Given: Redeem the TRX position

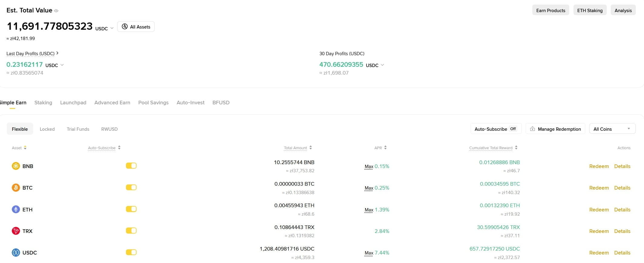Looking at the screenshot, I should coord(599,231).
